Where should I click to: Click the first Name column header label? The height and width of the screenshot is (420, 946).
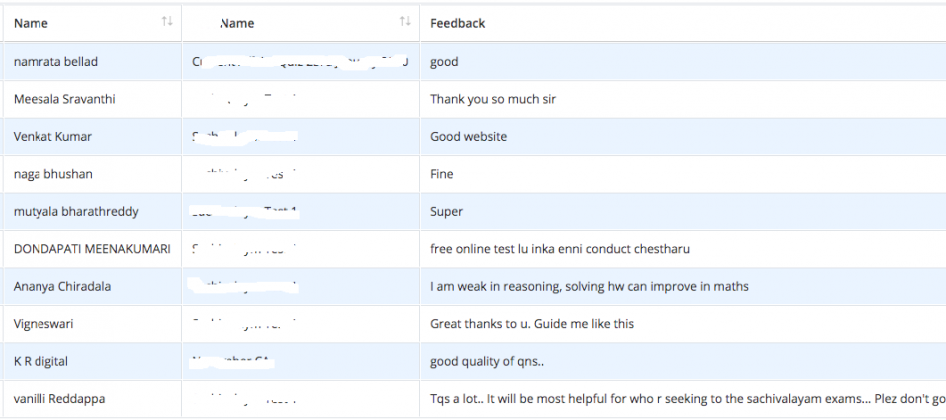pyautogui.click(x=31, y=24)
